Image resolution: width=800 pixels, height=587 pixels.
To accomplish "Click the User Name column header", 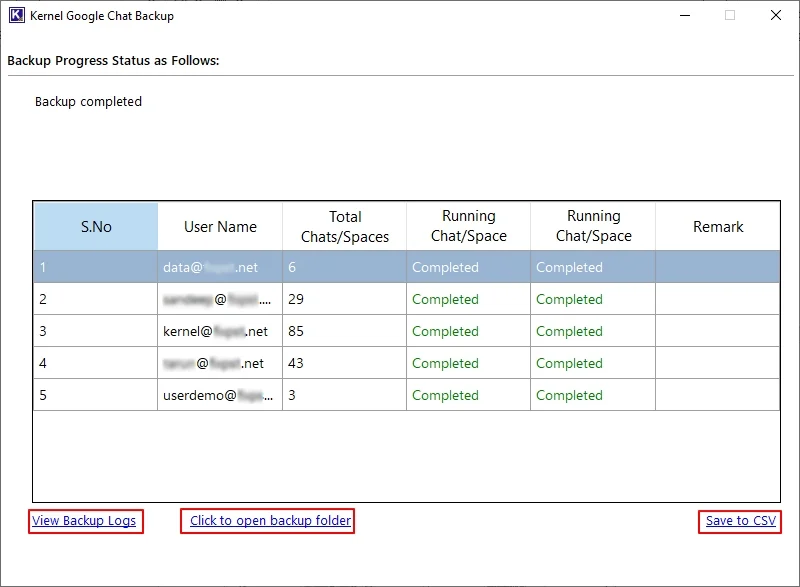I will click(x=219, y=227).
